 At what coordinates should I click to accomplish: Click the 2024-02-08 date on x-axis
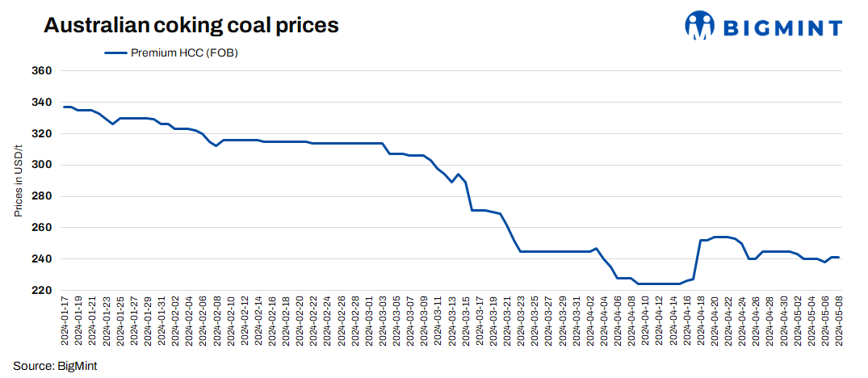tap(217, 322)
